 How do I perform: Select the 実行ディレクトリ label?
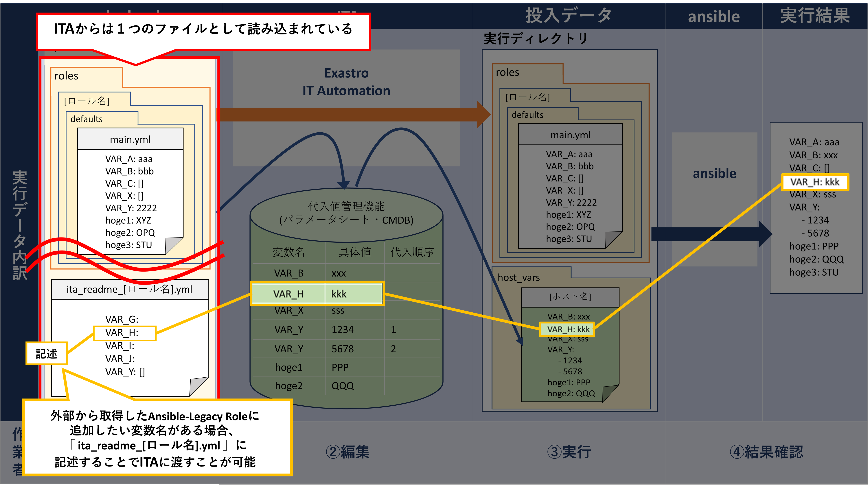coord(536,38)
